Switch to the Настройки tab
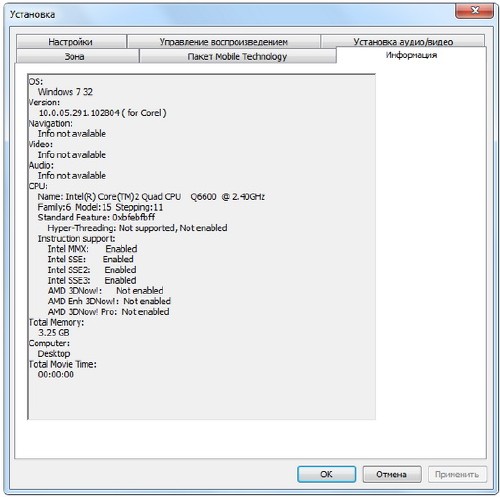Screen dimensions: 500x497 [71, 42]
